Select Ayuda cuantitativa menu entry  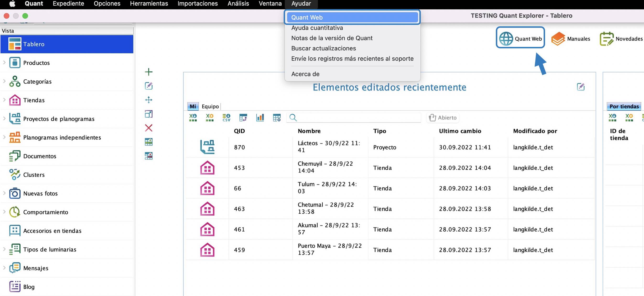coord(352,28)
